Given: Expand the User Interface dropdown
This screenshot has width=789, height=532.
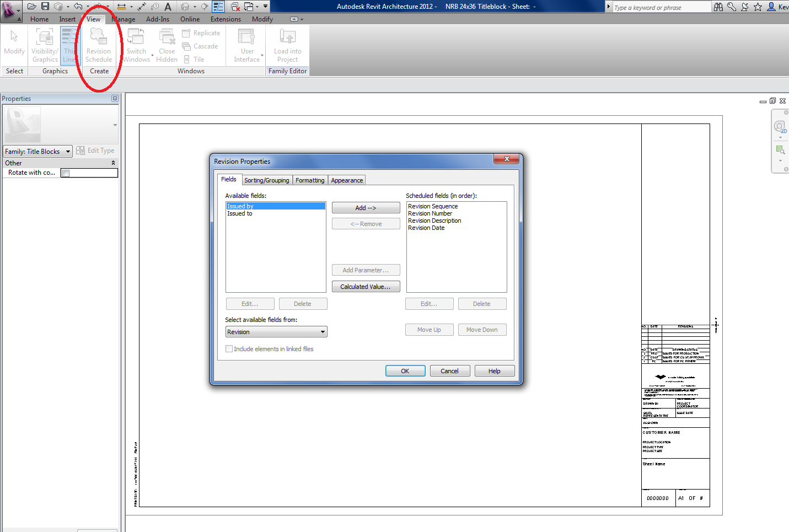Looking at the screenshot, I should (262, 55).
